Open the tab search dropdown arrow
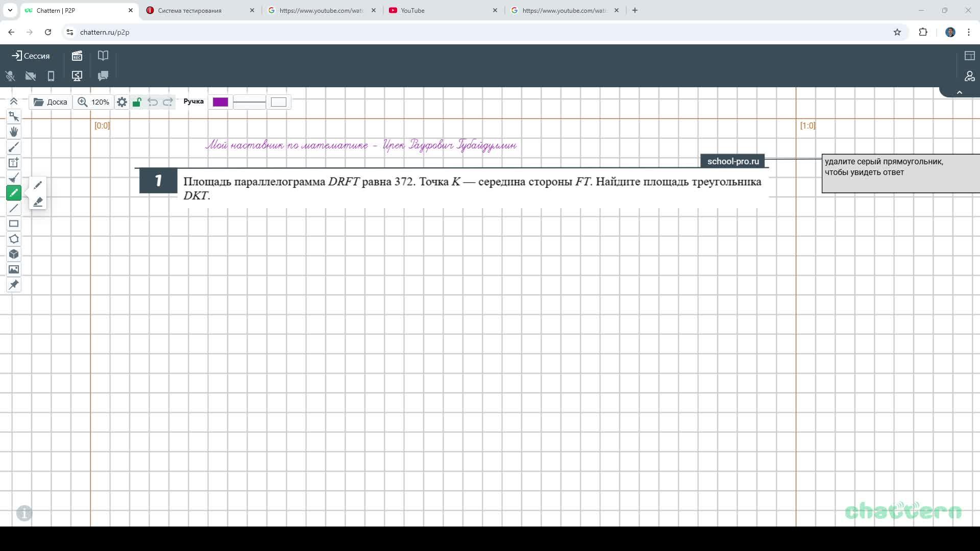980x551 pixels. click(x=10, y=10)
